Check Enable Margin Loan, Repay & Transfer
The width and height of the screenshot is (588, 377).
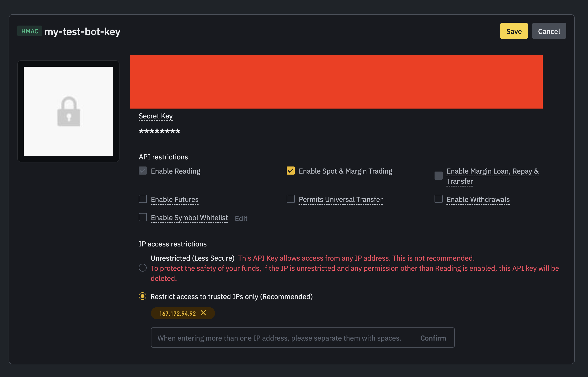click(x=438, y=175)
